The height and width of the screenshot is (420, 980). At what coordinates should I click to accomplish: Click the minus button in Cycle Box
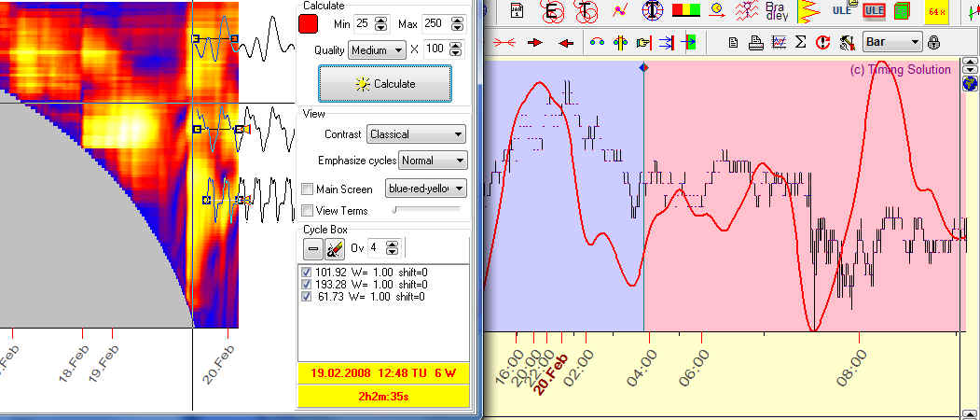pyautogui.click(x=313, y=248)
